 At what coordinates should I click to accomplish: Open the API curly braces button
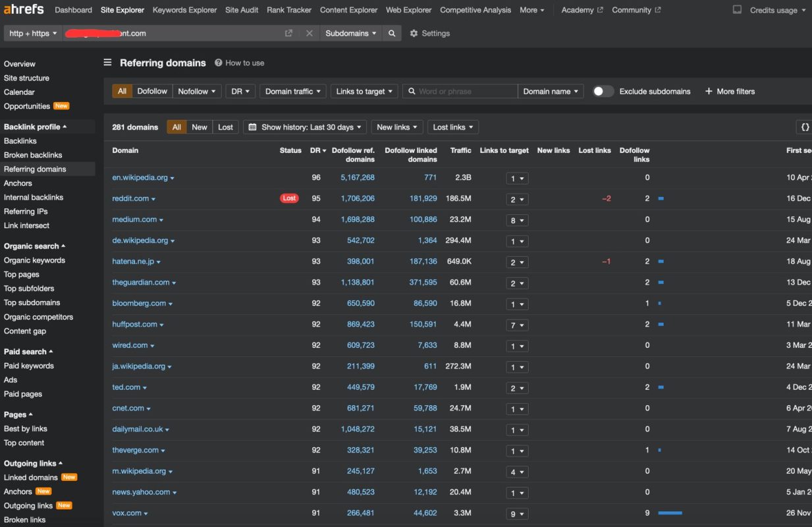(805, 127)
